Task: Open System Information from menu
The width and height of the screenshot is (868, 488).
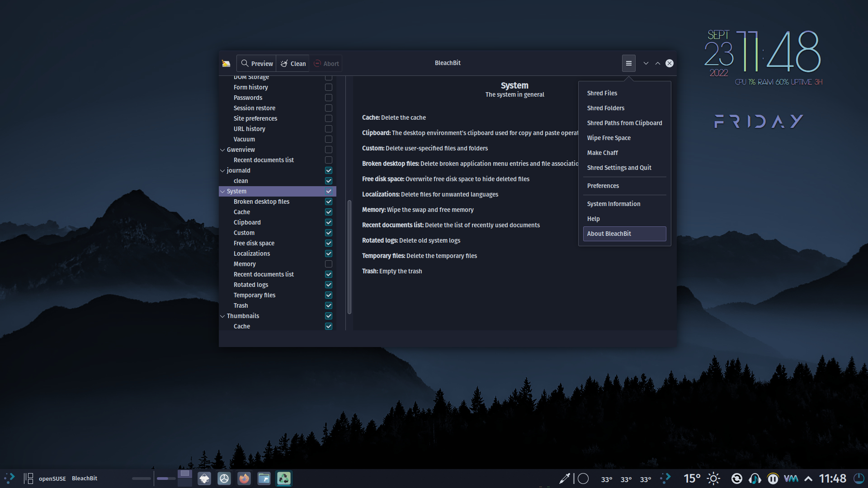Action: [x=624, y=204]
